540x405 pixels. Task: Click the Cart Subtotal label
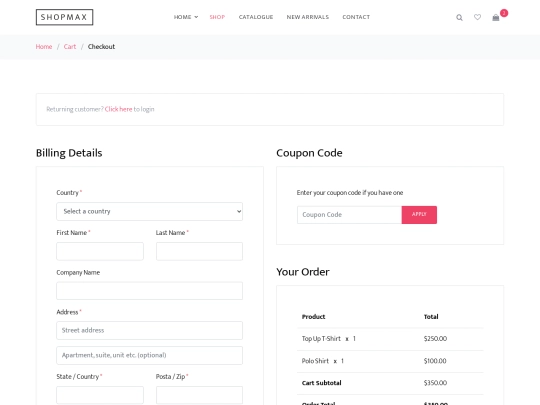(321, 383)
